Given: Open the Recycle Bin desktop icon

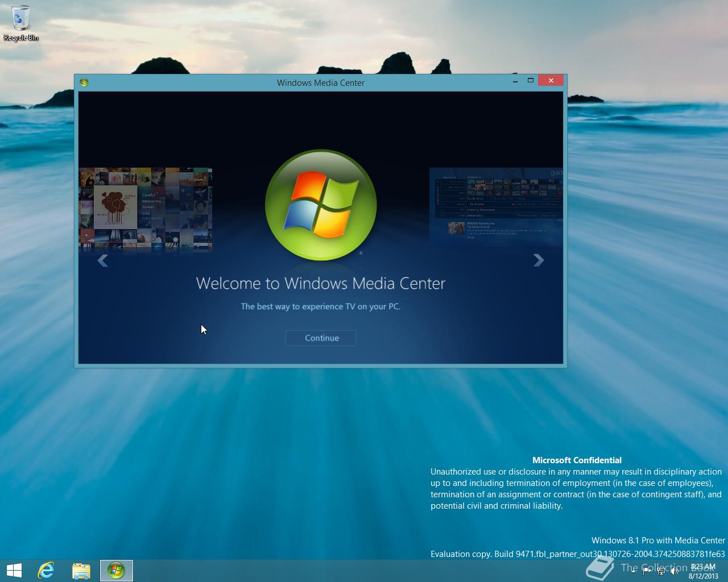Looking at the screenshot, I should (21, 23).
